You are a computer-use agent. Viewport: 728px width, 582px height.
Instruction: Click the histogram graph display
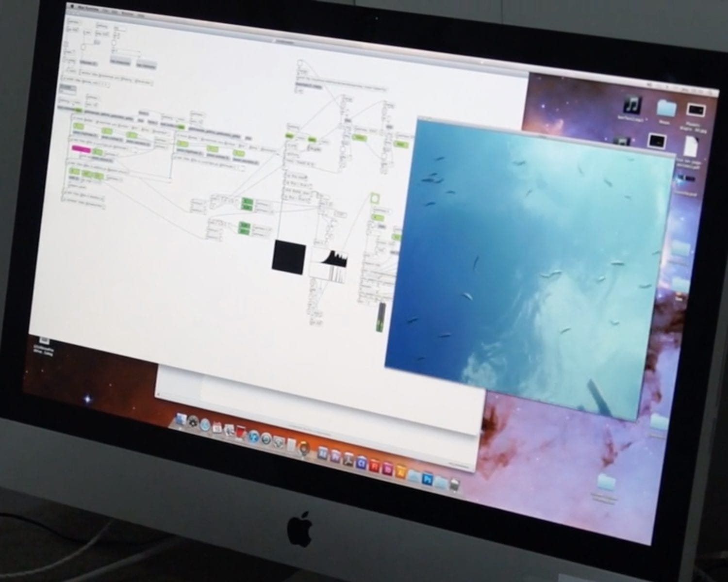[329, 265]
